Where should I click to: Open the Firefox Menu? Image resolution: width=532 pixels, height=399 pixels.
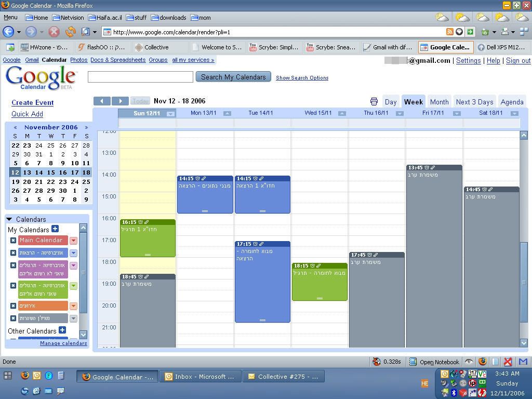click(10, 17)
